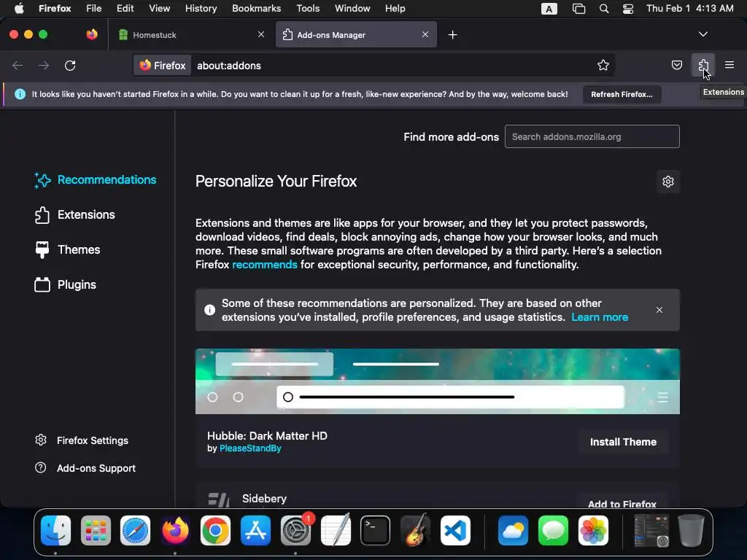This screenshot has width=747, height=560.
Task: Open the View menu
Action: click(159, 8)
